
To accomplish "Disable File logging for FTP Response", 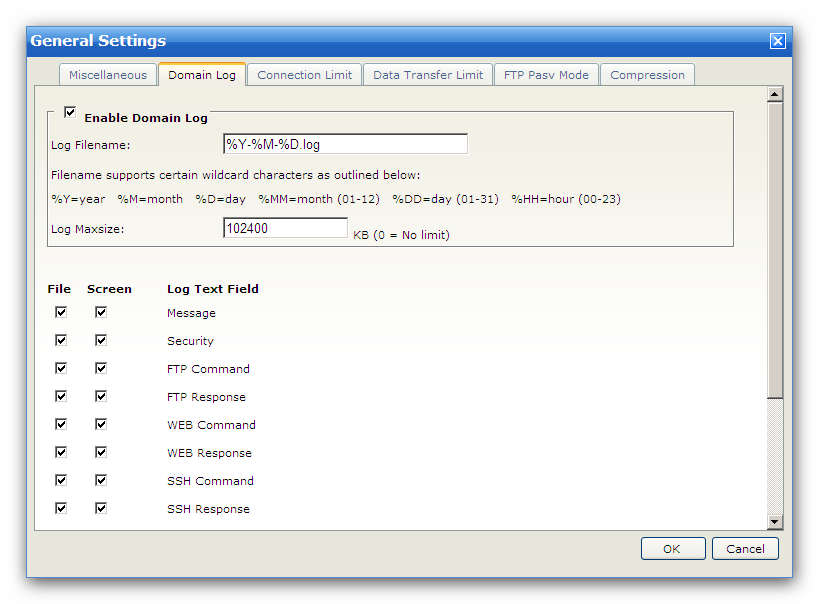I will [x=61, y=397].
